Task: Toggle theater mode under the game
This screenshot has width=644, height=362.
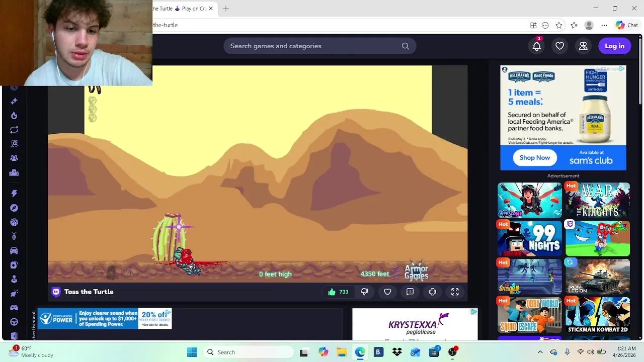Action: click(x=433, y=292)
